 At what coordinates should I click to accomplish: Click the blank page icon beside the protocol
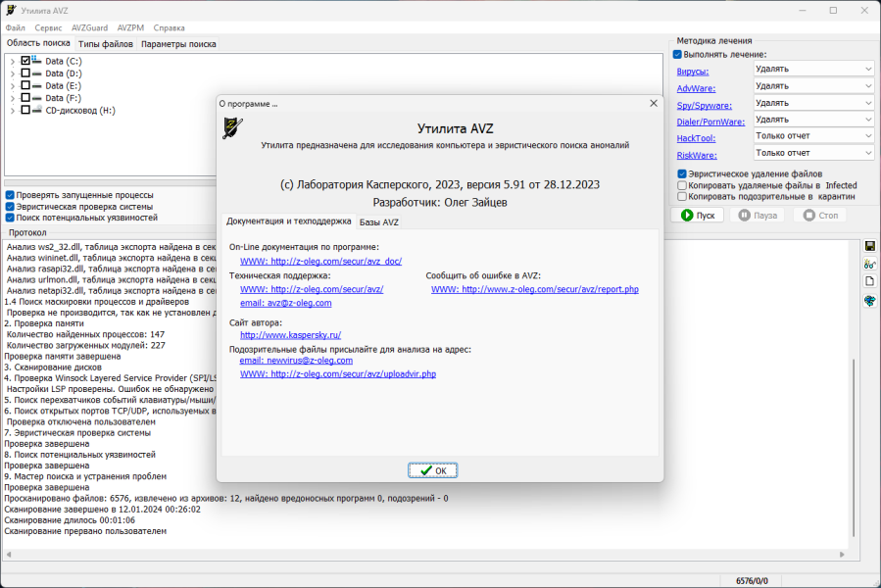coord(870,281)
